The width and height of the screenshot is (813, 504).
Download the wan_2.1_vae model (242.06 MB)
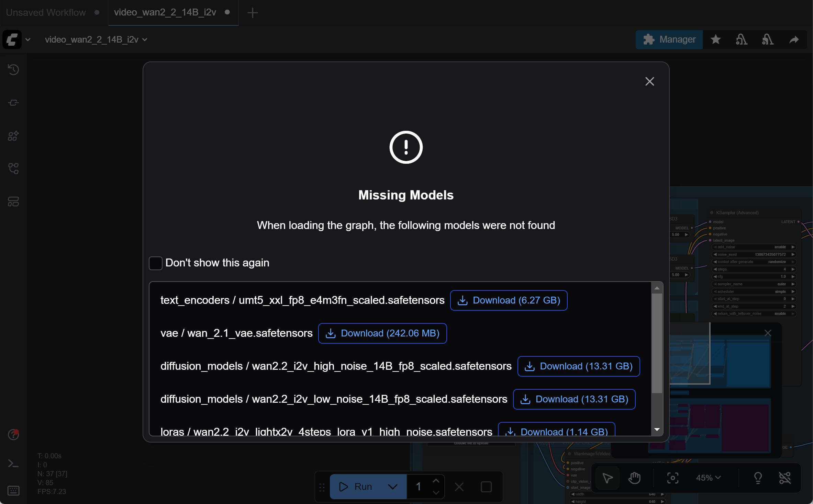382,333
